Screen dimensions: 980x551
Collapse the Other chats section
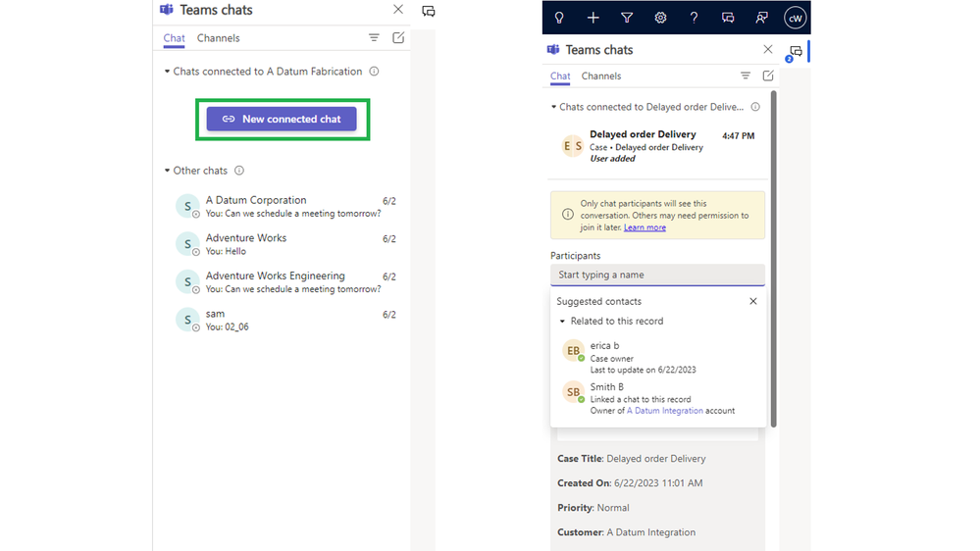click(x=167, y=171)
